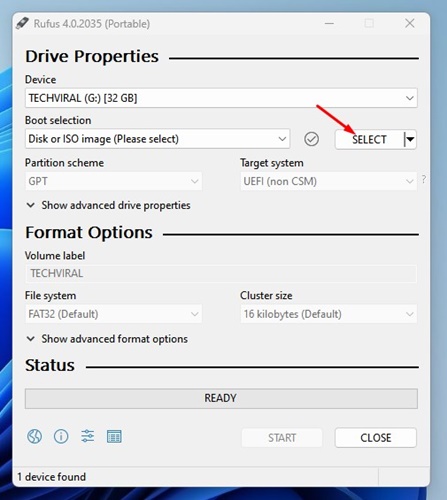Open the Partition scheme GPT dropdown

click(113, 181)
